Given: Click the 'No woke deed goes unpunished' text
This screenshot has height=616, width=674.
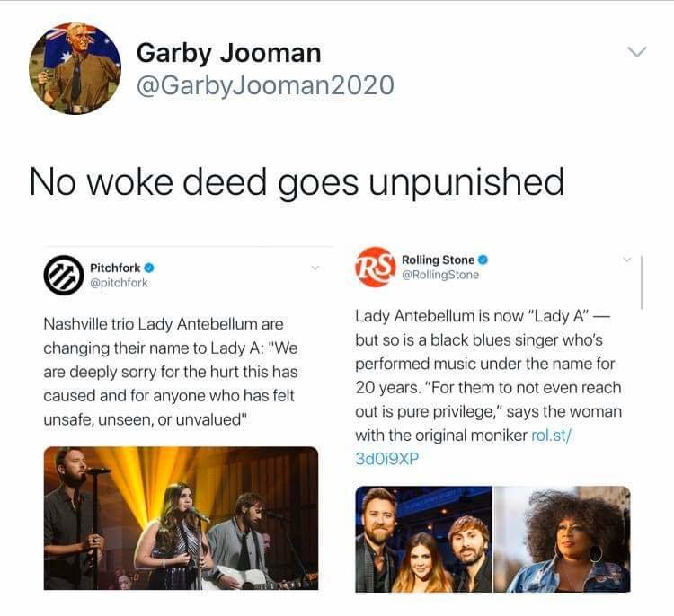Looking at the screenshot, I should click(297, 182).
